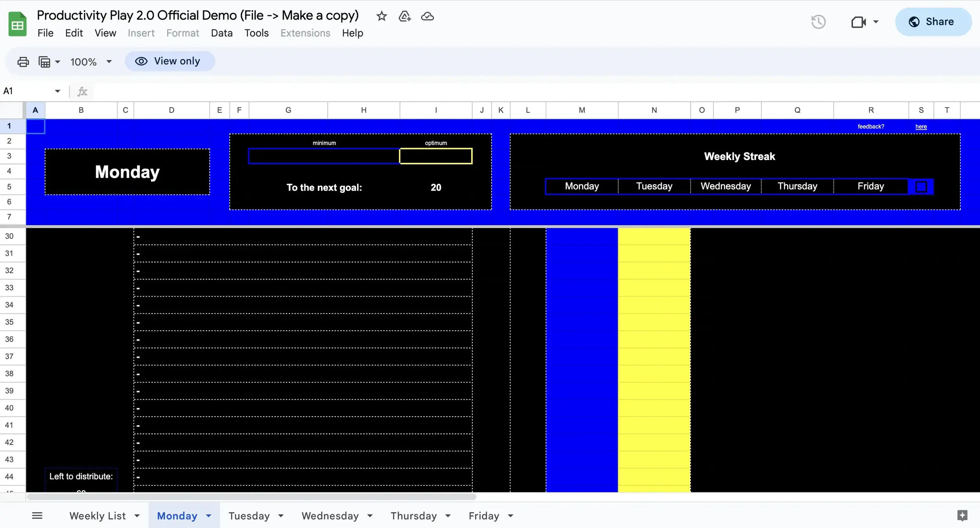The height and width of the screenshot is (528, 980).
Task: Click the Monday day title cell
Action: click(x=127, y=172)
